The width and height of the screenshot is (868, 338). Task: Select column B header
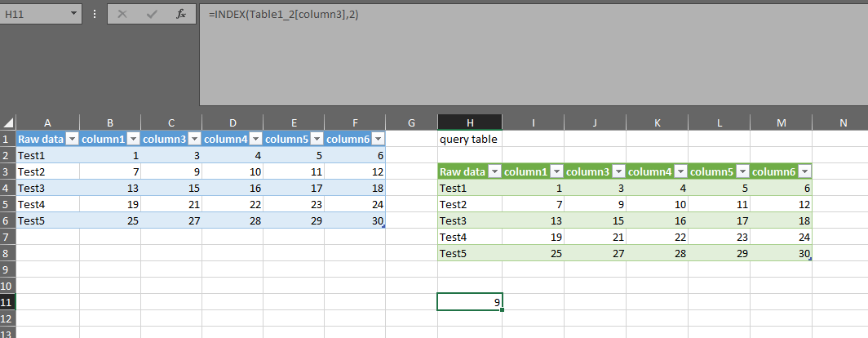pos(110,123)
